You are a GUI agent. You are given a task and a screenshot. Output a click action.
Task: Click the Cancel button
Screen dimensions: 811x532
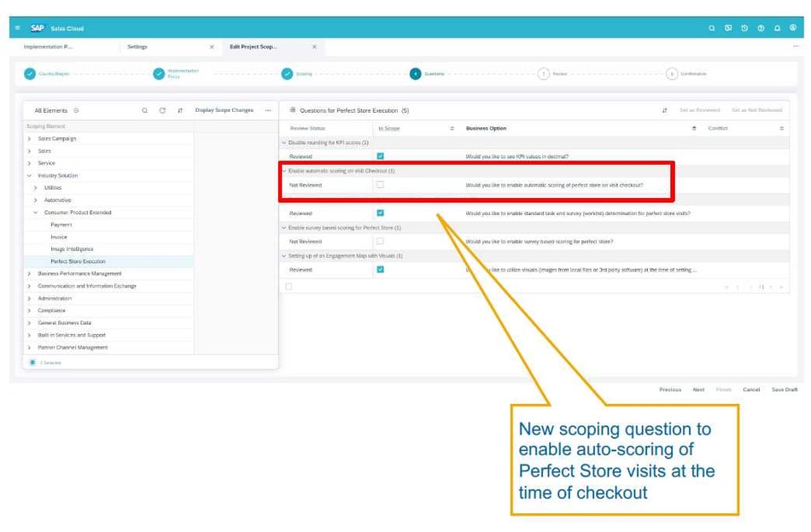pos(751,389)
